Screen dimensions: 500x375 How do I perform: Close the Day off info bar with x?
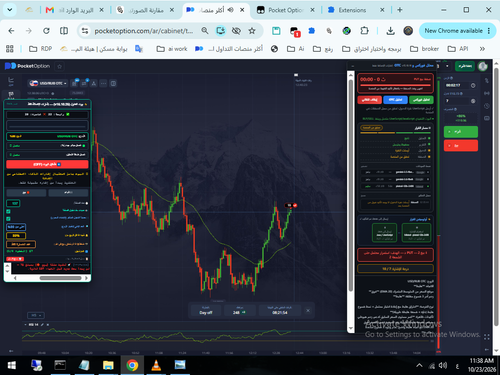[308, 310]
